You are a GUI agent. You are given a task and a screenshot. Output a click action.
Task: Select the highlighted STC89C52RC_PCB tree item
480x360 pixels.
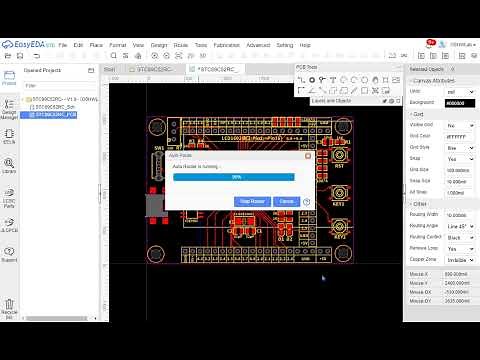pyautogui.click(x=49, y=115)
